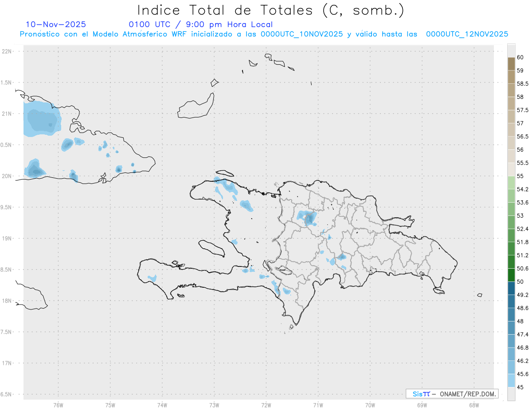Click the "48.6" value on the color scale

click(x=522, y=308)
